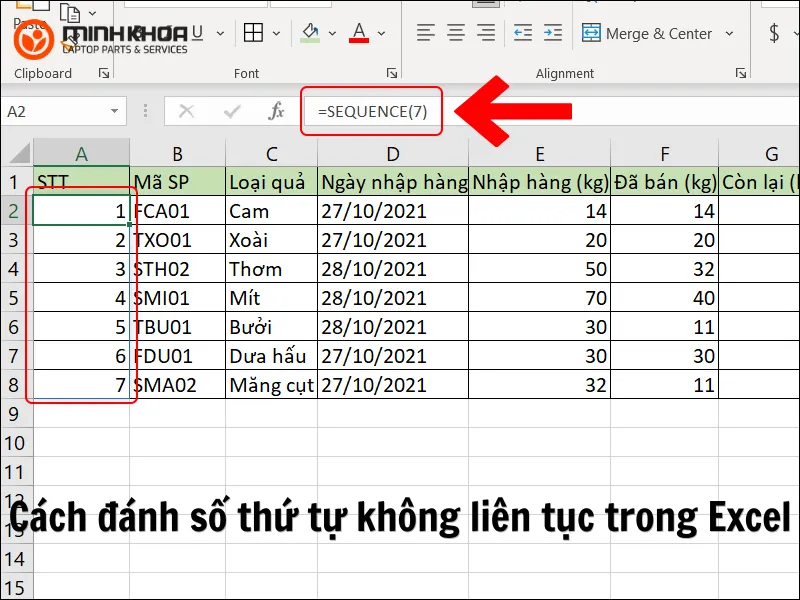Click the "Ngày nhập hàng" header cell

tap(393, 182)
